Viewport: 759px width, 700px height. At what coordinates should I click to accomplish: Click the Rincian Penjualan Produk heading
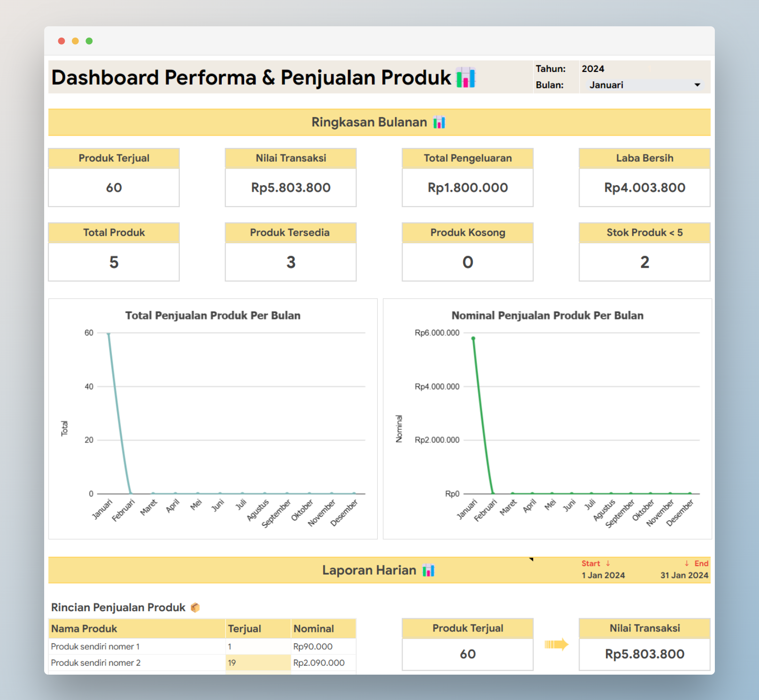tap(118, 607)
